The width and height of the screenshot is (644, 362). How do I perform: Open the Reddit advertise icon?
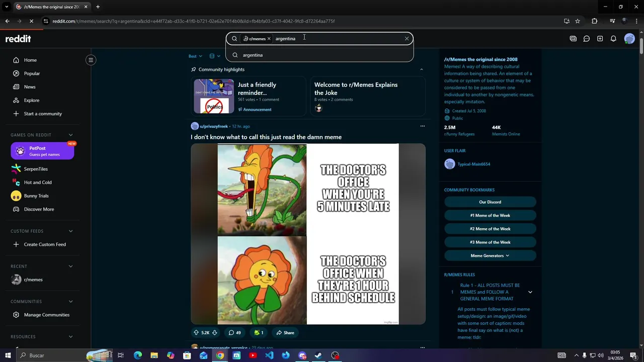coord(573,39)
